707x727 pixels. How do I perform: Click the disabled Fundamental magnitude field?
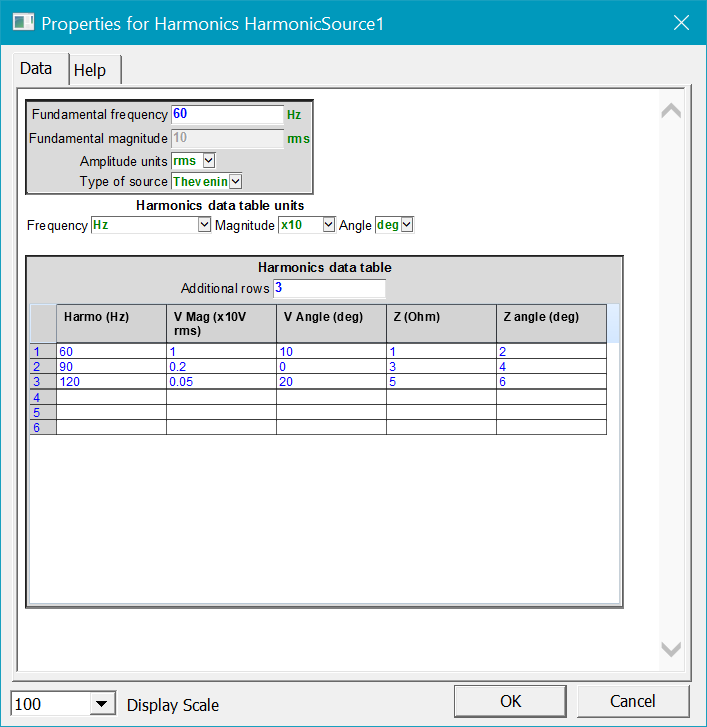pos(227,138)
